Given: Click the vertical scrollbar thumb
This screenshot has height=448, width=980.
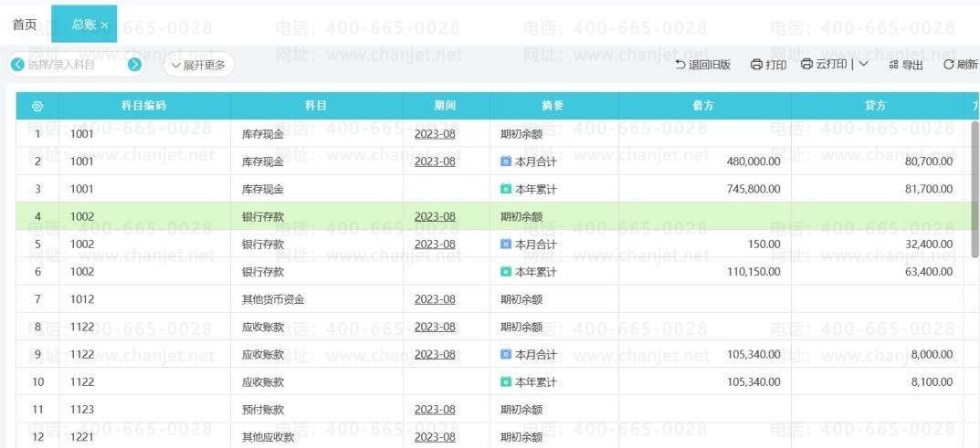Looking at the screenshot, I should pos(975,189).
